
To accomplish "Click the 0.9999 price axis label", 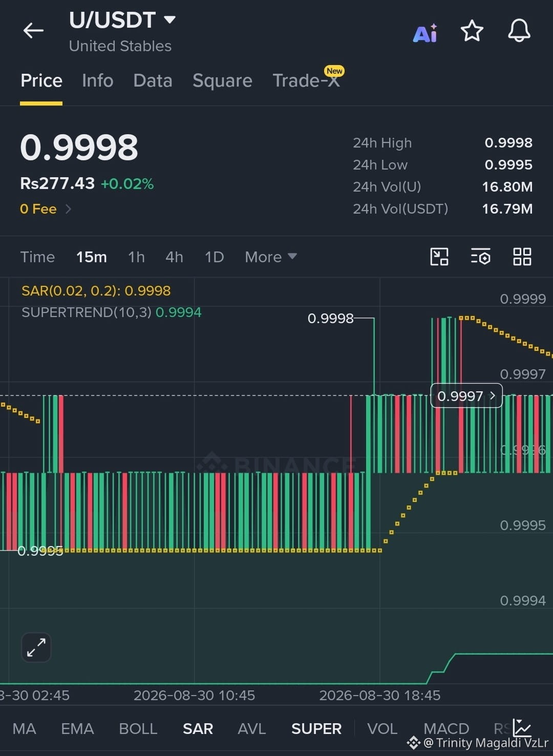I will click(523, 299).
